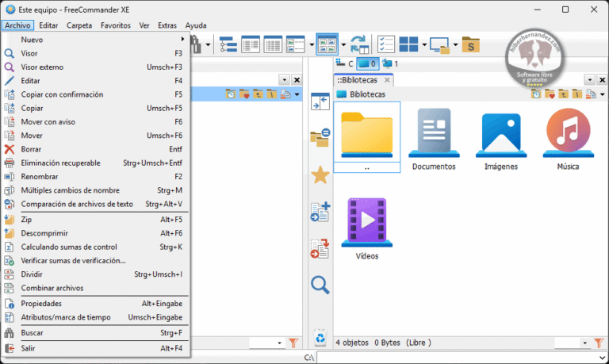Open the Favoritos menu
The image size is (609, 364).
pos(115,25)
